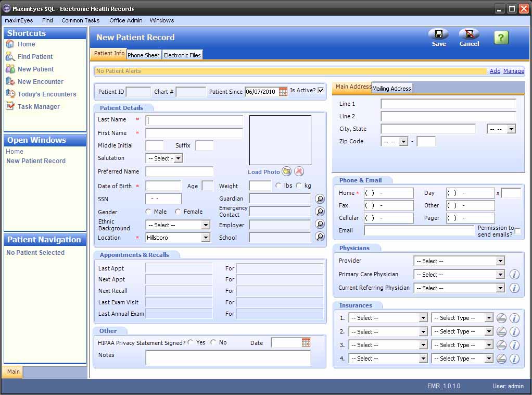
Task: Show Current Referring Physician info icon
Action: [514, 288]
